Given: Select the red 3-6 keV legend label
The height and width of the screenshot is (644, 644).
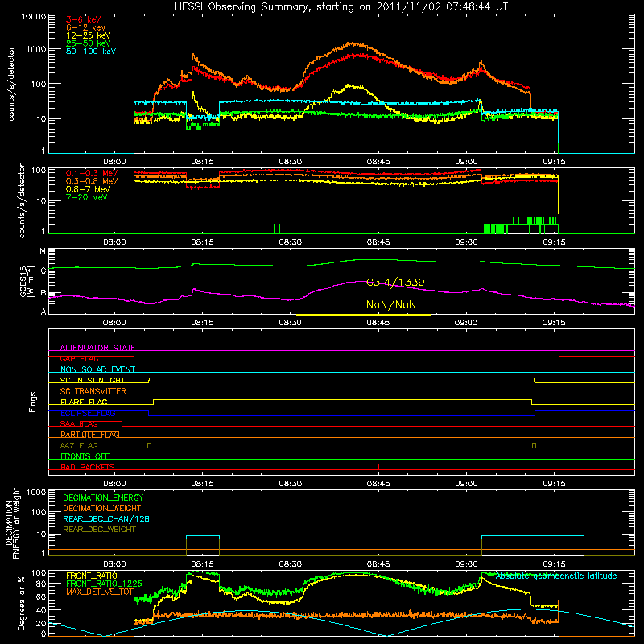Looking at the screenshot, I should [x=84, y=19].
